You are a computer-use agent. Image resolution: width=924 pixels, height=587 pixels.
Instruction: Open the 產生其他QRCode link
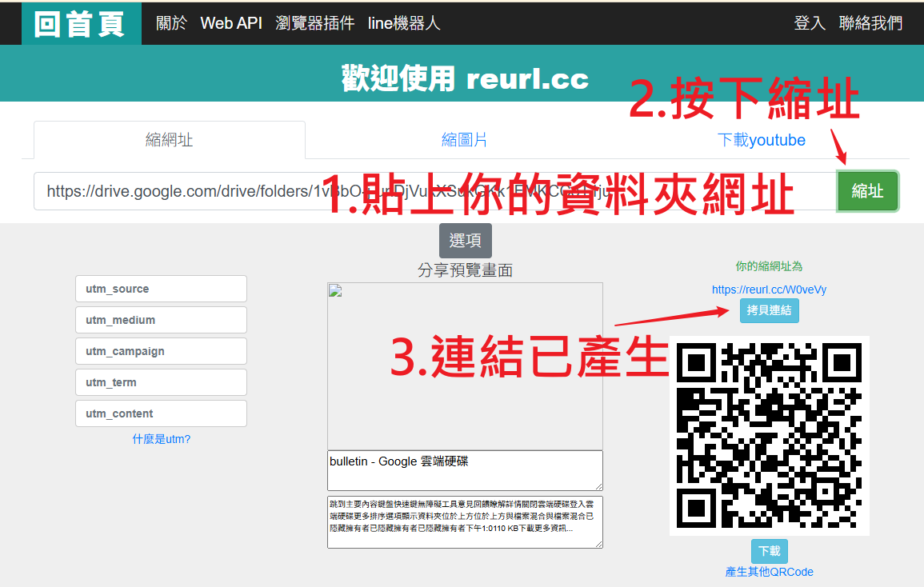pyautogui.click(x=769, y=572)
